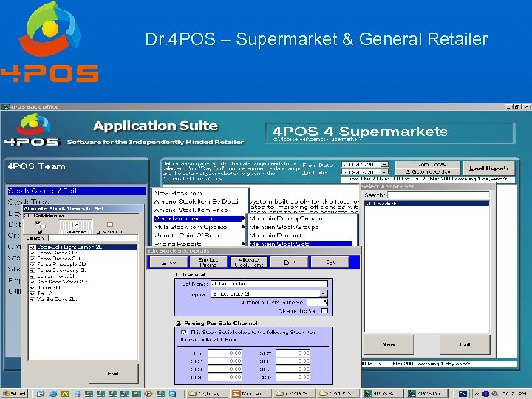Open the To Date dropdown

pos(384,172)
